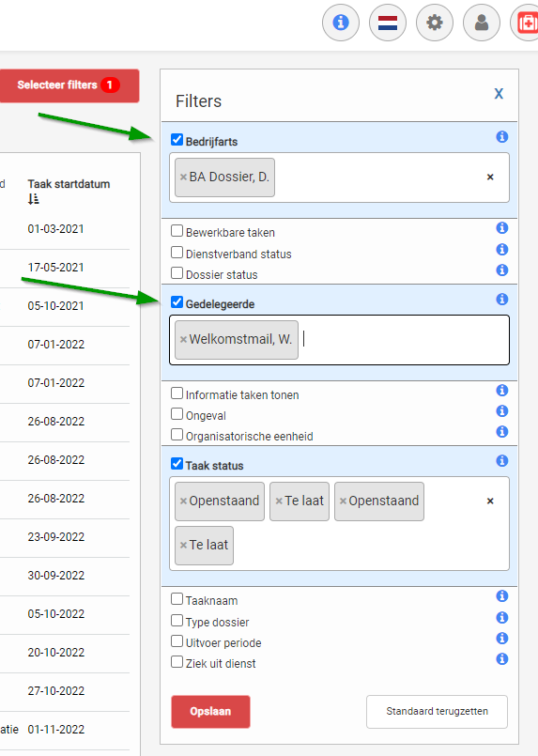Open user profile icon
The width and height of the screenshot is (538, 756).
(481, 23)
